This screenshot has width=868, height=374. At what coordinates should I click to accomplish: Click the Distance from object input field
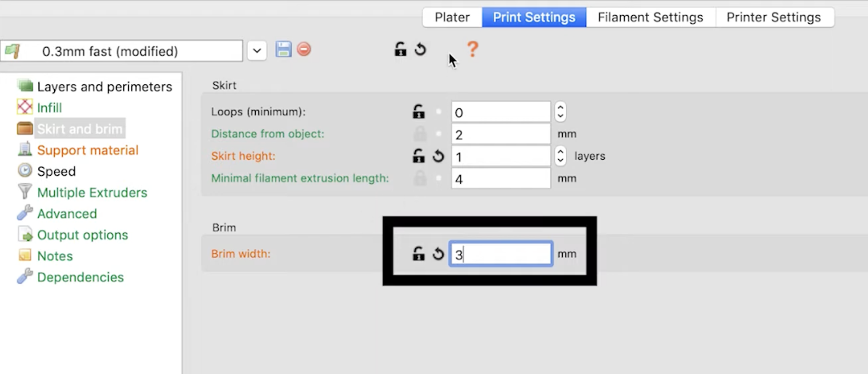pos(501,134)
